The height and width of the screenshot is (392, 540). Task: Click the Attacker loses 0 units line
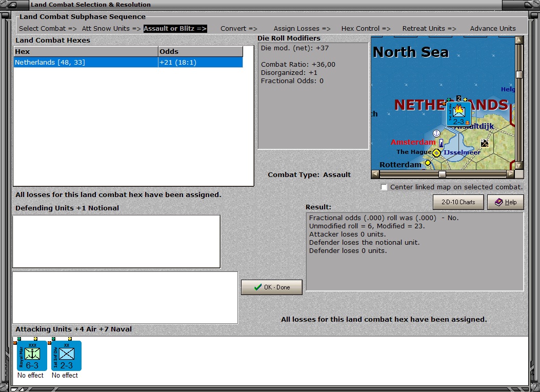tap(347, 234)
